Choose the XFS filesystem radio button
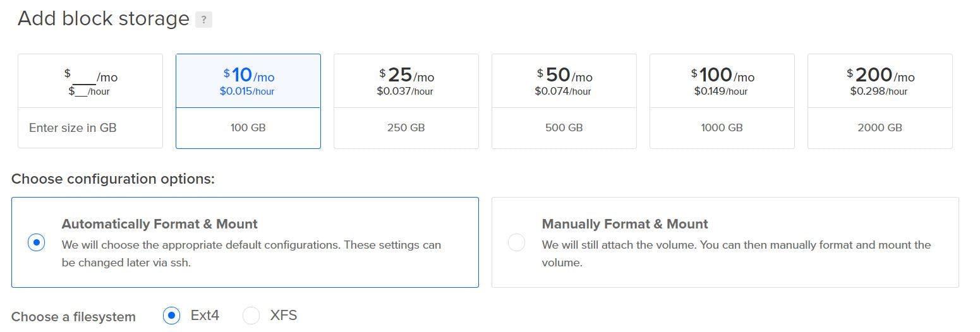 (251, 316)
